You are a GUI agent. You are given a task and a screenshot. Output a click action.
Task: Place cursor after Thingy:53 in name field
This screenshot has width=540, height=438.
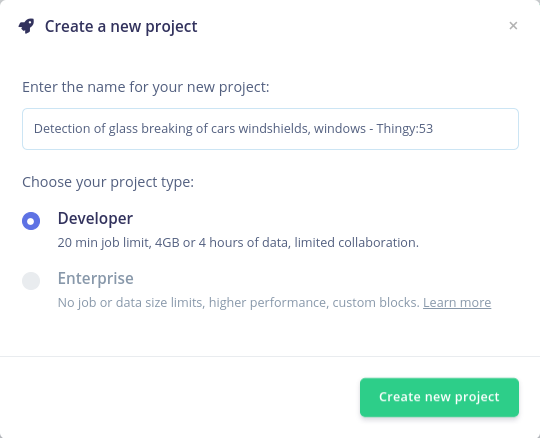click(434, 128)
